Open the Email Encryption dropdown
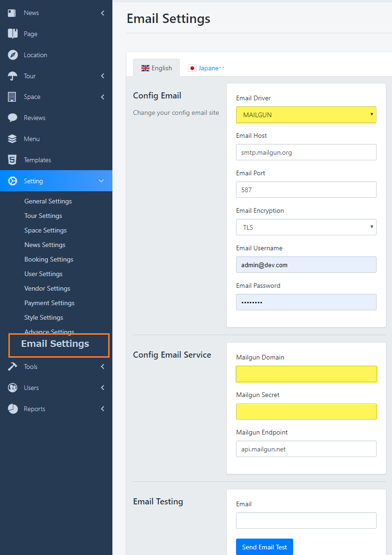392x555 pixels. click(x=306, y=227)
